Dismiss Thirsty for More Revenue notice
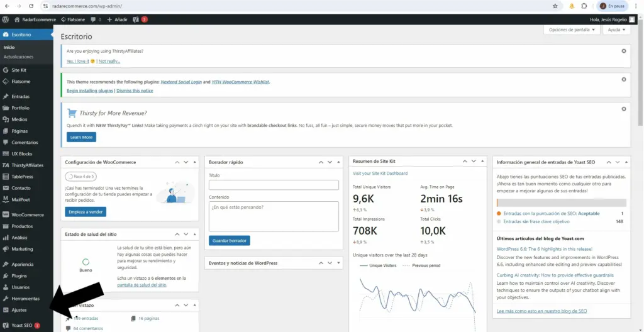The height and width of the screenshot is (332, 644). [x=624, y=109]
